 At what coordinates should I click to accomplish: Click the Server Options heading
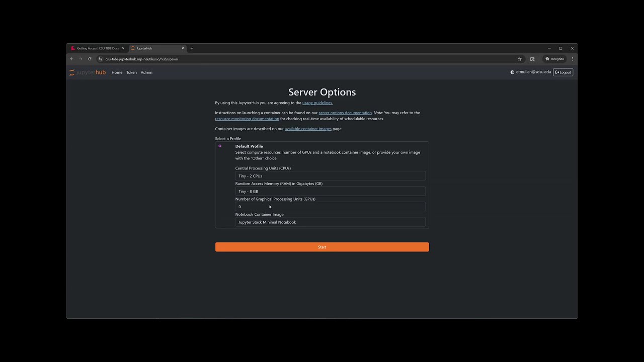tap(322, 92)
